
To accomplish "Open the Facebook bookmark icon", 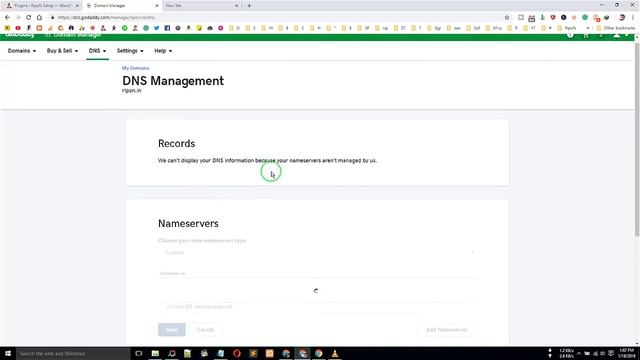I will [x=167, y=28].
